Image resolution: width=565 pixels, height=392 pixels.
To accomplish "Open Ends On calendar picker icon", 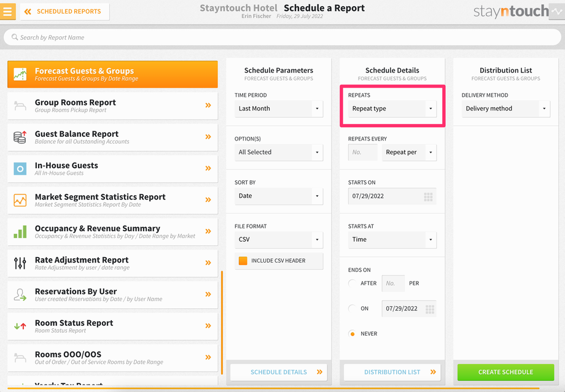I will (429, 309).
